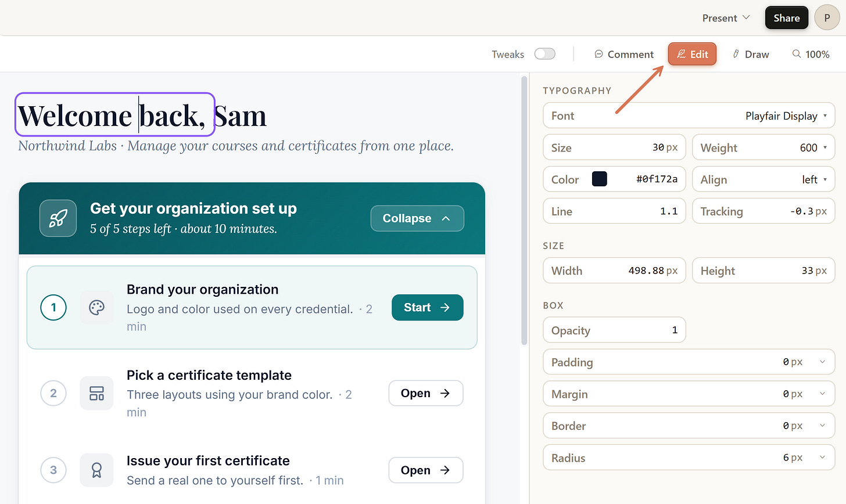Click Send a real one to yourself first text
846x504 pixels.
[215, 480]
